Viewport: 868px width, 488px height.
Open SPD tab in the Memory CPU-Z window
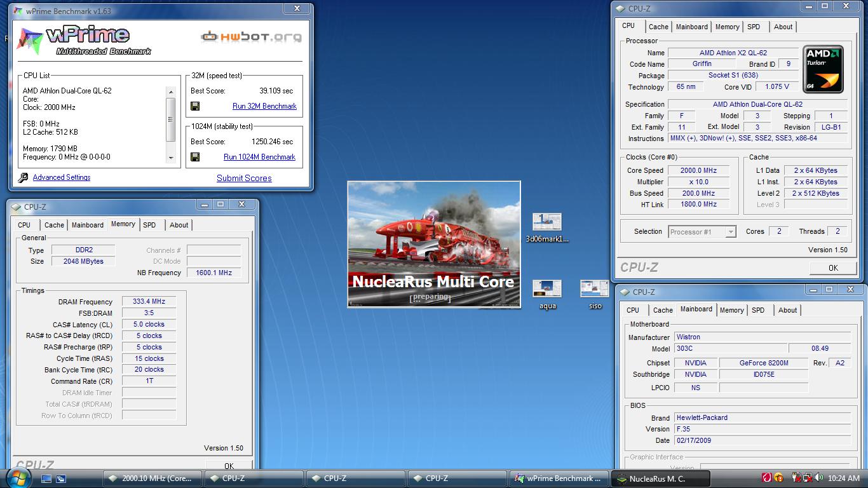coord(149,225)
